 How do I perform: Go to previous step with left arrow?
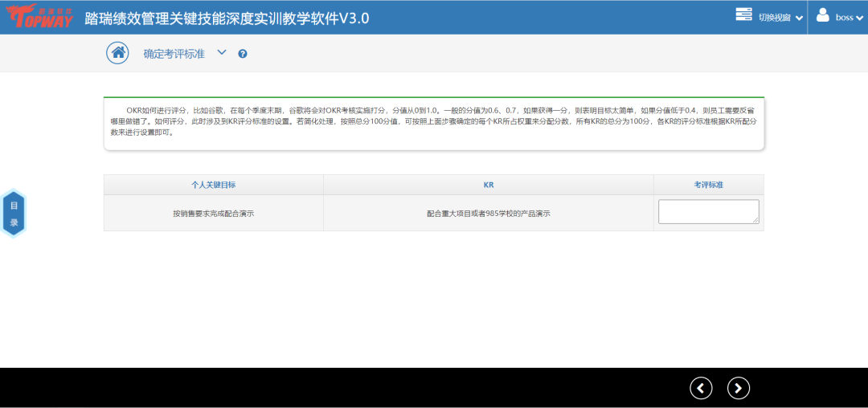[701, 388]
